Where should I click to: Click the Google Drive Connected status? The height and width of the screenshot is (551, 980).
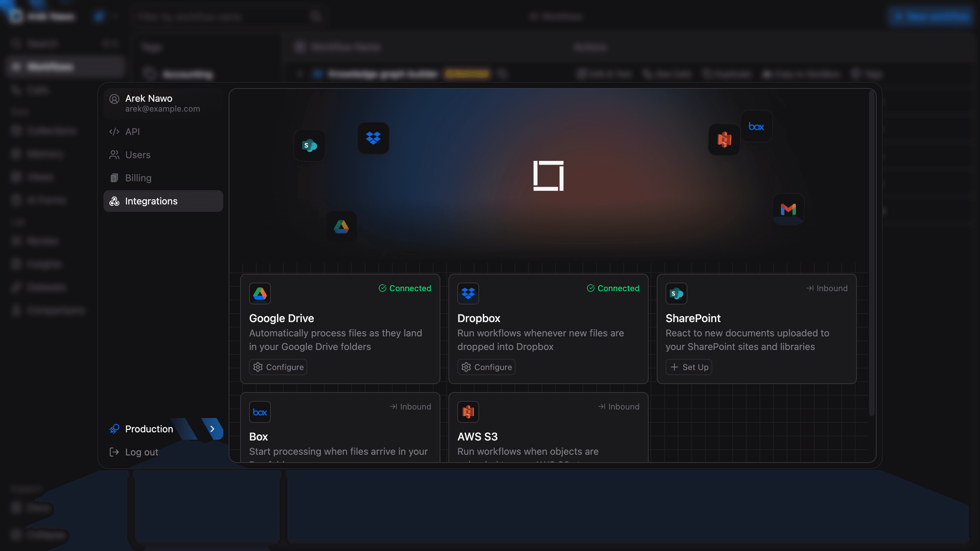pos(405,288)
